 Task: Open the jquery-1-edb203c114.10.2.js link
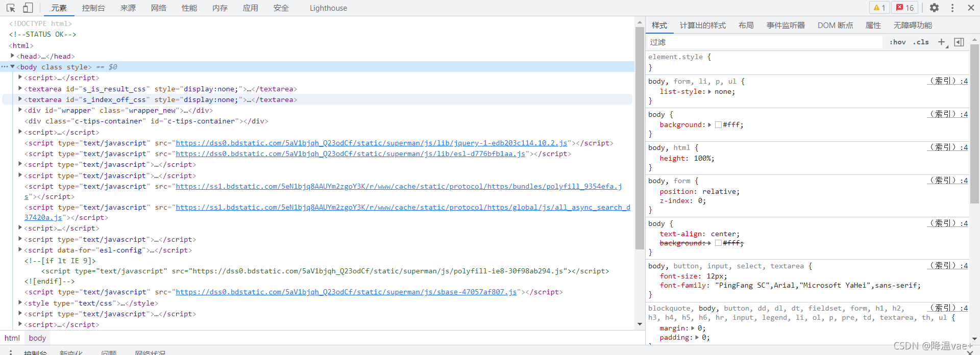pos(372,143)
